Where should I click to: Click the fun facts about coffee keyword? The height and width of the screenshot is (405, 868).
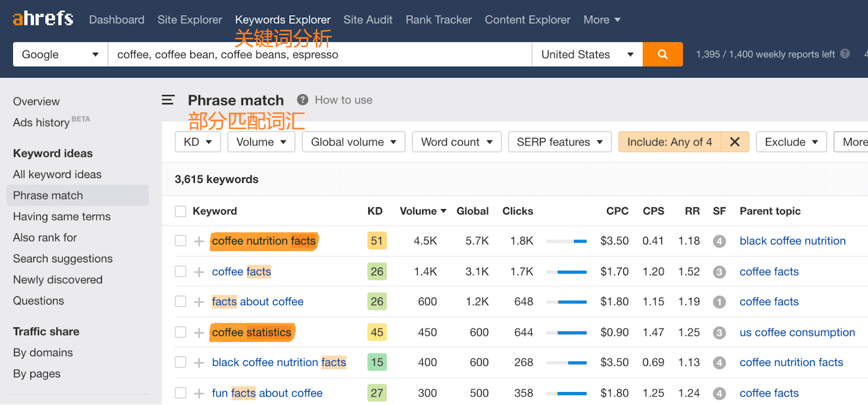click(267, 393)
